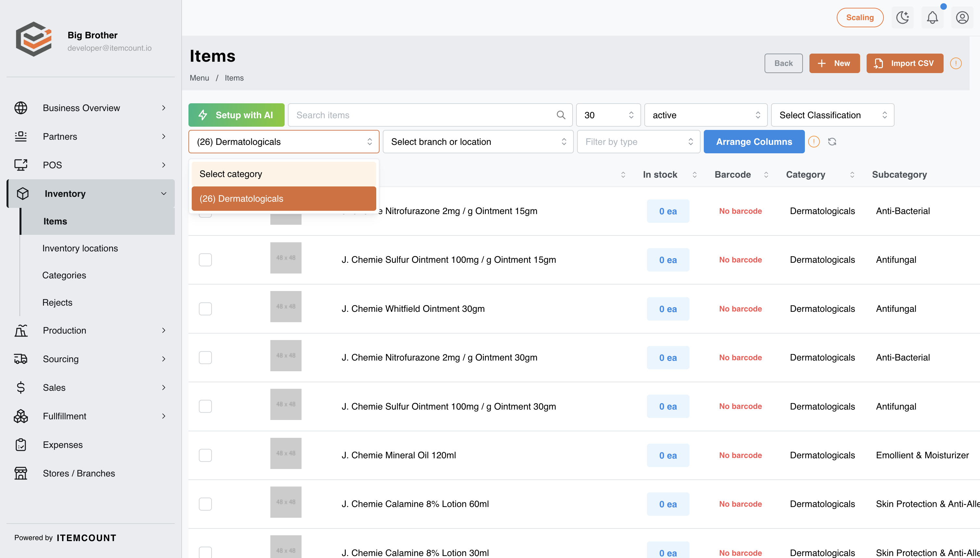Viewport: 980px width, 558px height.
Task: Click the Business Overview globe icon
Action: pyautogui.click(x=21, y=108)
